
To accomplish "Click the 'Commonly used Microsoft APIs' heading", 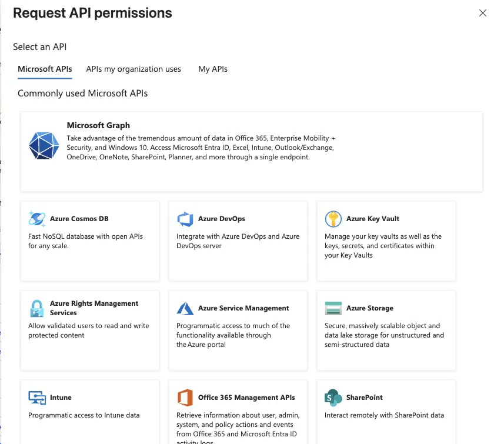I will [x=82, y=94].
